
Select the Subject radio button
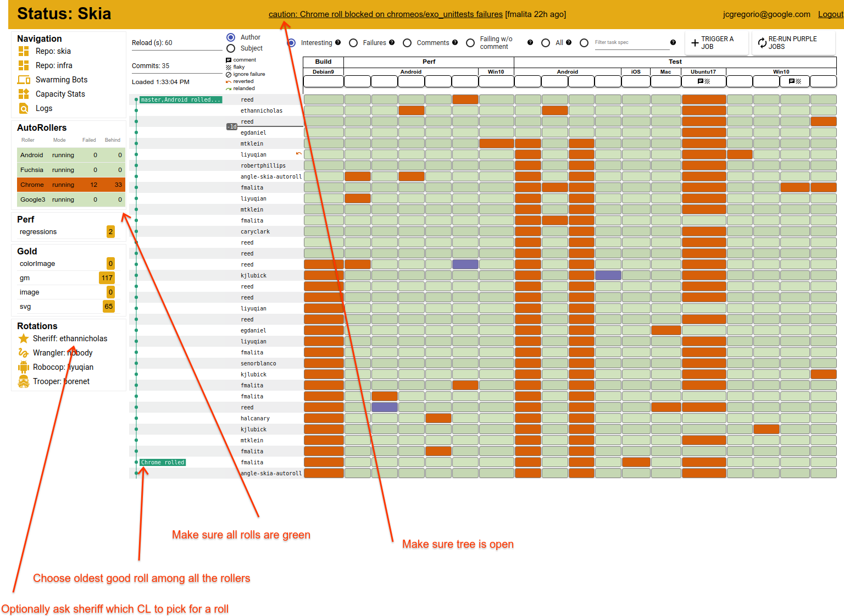click(231, 48)
